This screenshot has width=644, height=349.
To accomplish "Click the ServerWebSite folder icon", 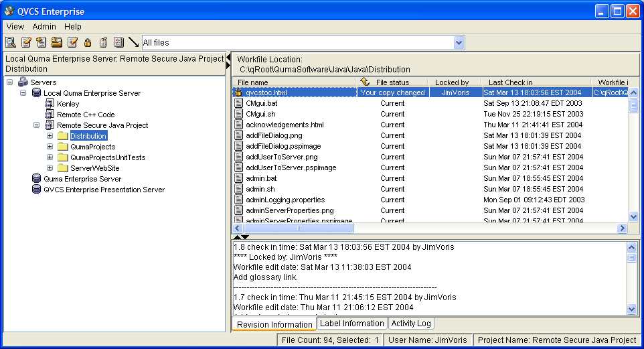I will (63, 167).
